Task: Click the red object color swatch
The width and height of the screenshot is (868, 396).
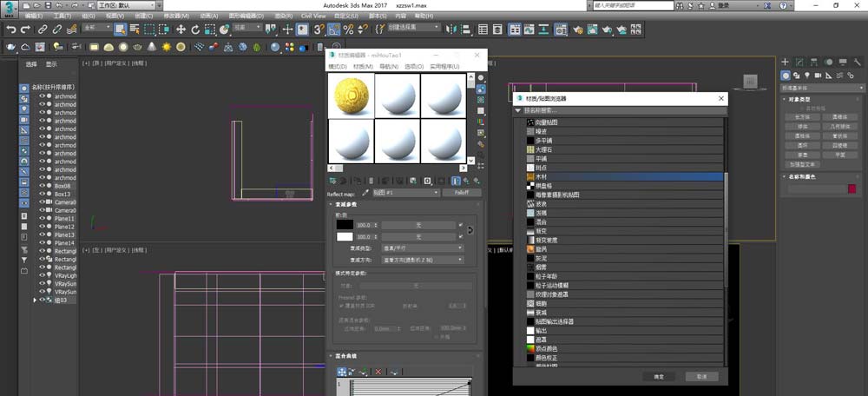Action: coord(852,188)
